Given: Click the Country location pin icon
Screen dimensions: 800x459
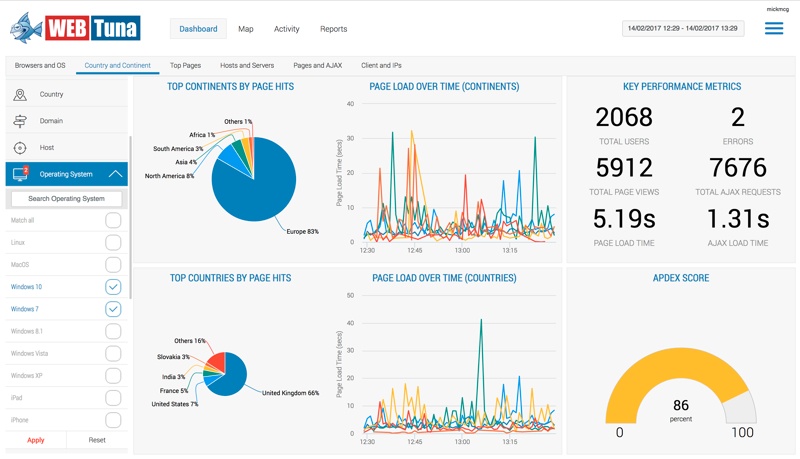Looking at the screenshot, I should click(x=20, y=94).
